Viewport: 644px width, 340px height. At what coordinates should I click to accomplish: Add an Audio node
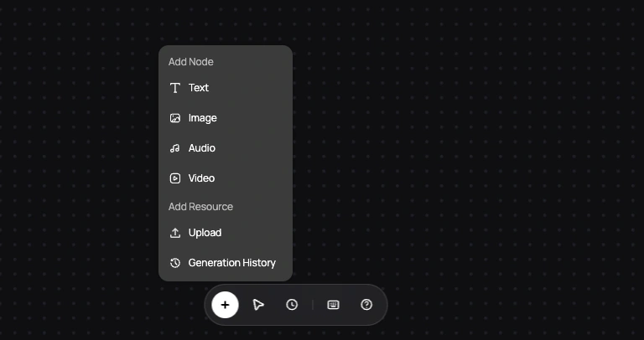click(226, 148)
